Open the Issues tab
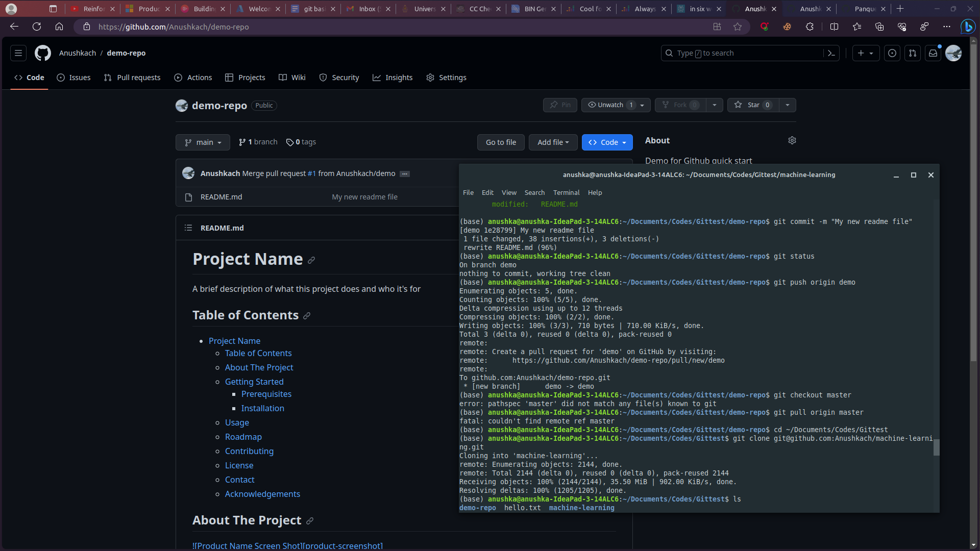 [x=74, y=78]
